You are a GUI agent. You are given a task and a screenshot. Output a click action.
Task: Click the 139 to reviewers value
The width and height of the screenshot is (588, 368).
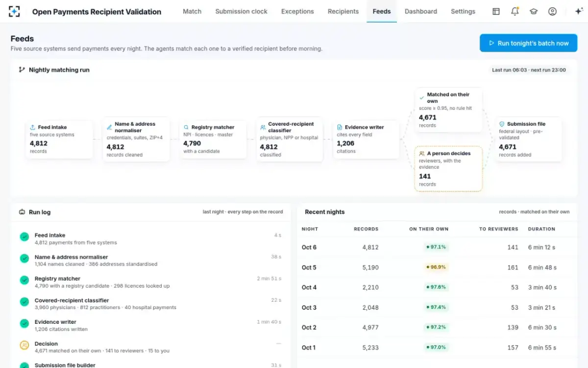(x=513, y=327)
